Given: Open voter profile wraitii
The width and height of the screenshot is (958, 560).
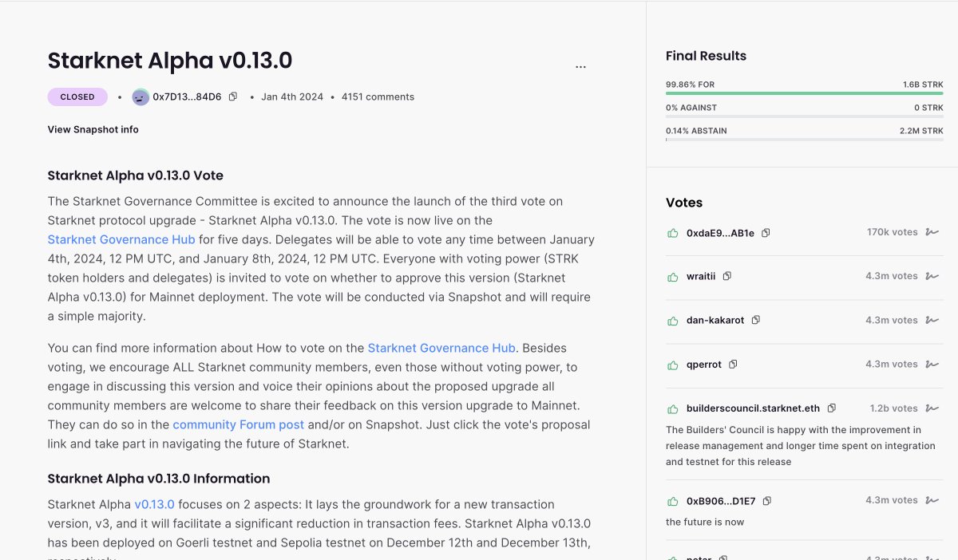Looking at the screenshot, I should (701, 276).
